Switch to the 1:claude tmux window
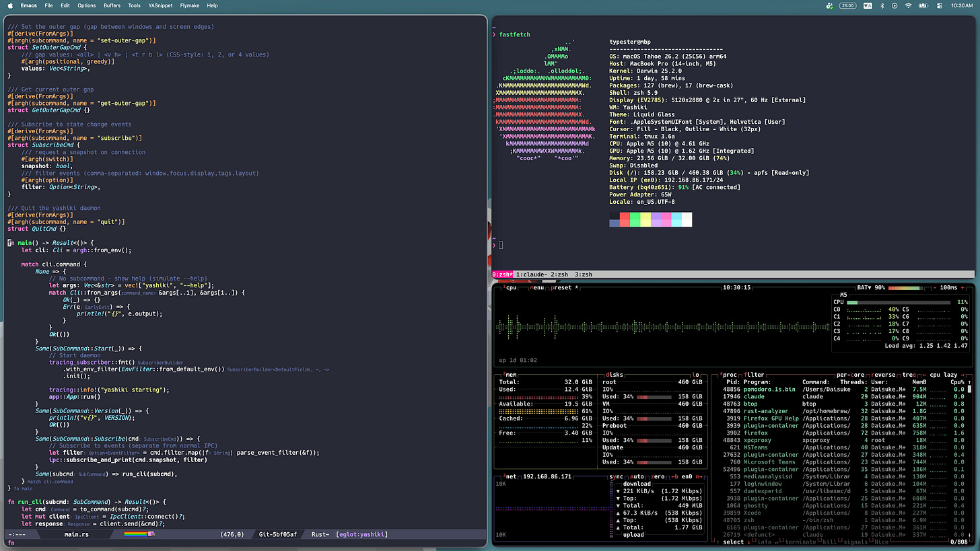The height and width of the screenshot is (551, 980). (x=532, y=274)
